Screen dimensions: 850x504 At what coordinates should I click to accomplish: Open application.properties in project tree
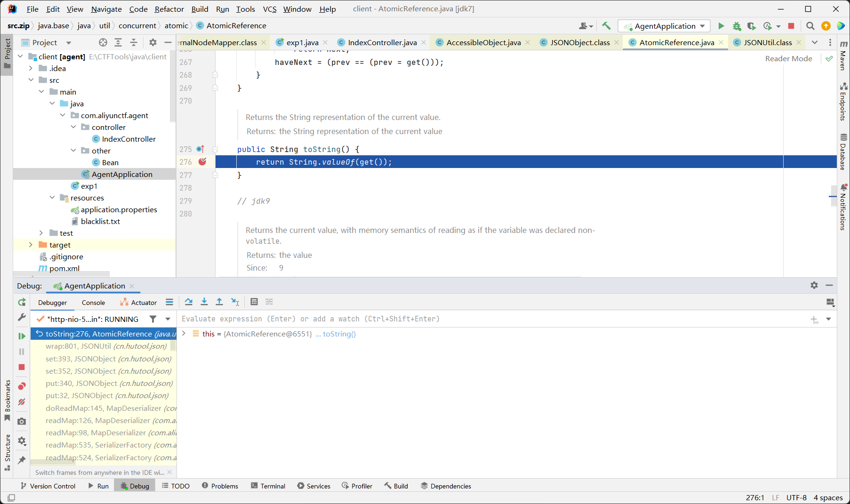pos(119,209)
